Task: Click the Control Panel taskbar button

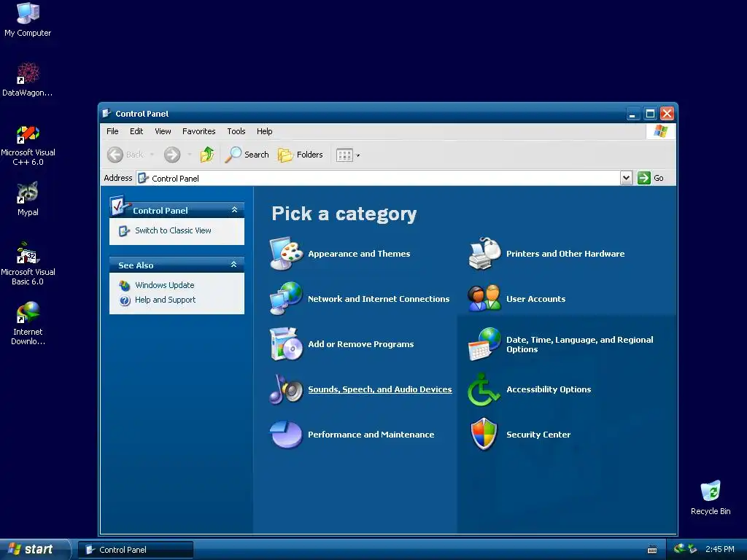Action: pyautogui.click(x=136, y=550)
